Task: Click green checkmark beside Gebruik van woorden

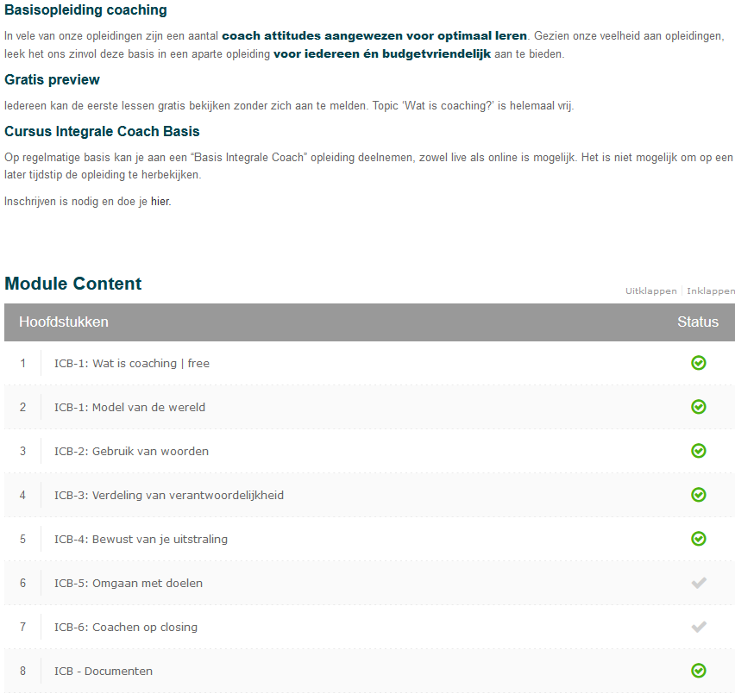Action: pos(699,451)
